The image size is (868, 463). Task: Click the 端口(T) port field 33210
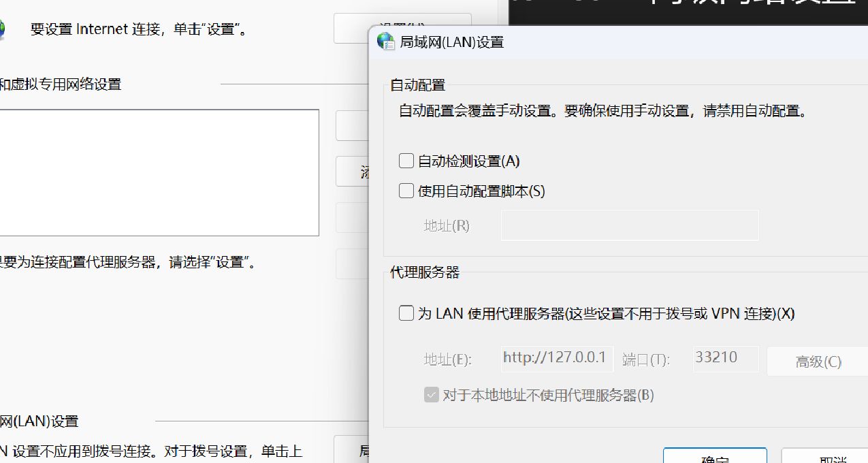point(726,359)
